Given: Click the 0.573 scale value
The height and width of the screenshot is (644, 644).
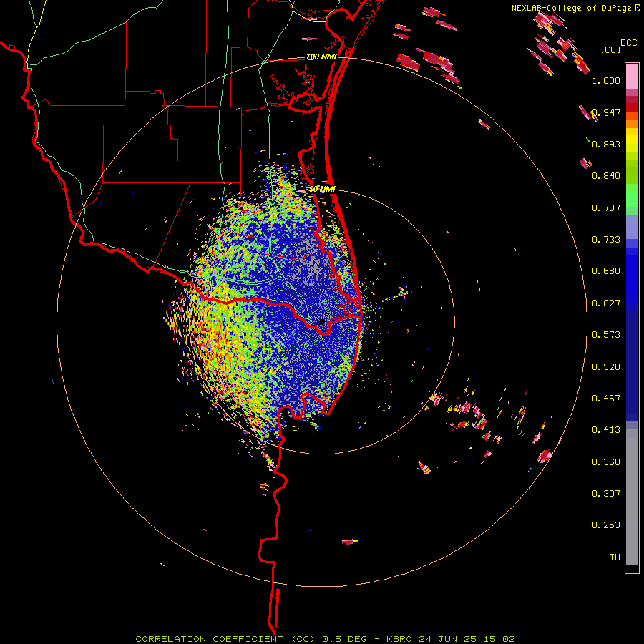Looking at the screenshot, I should [x=606, y=335].
